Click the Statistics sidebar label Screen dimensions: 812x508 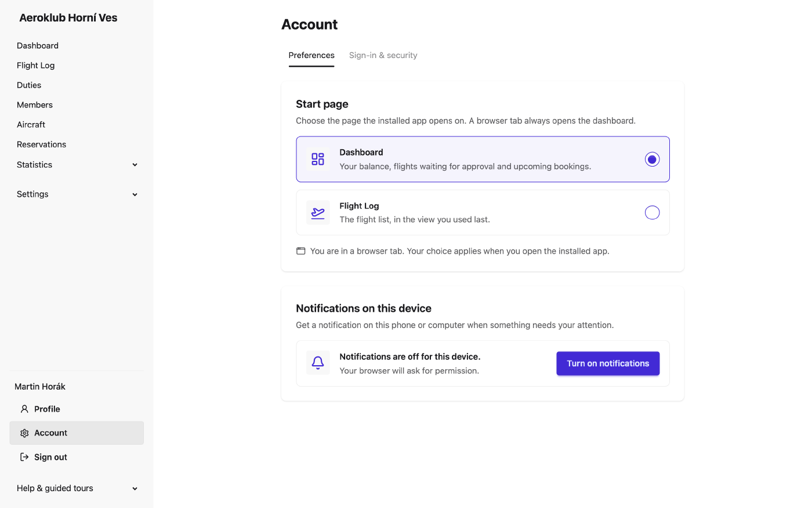coord(35,165)
